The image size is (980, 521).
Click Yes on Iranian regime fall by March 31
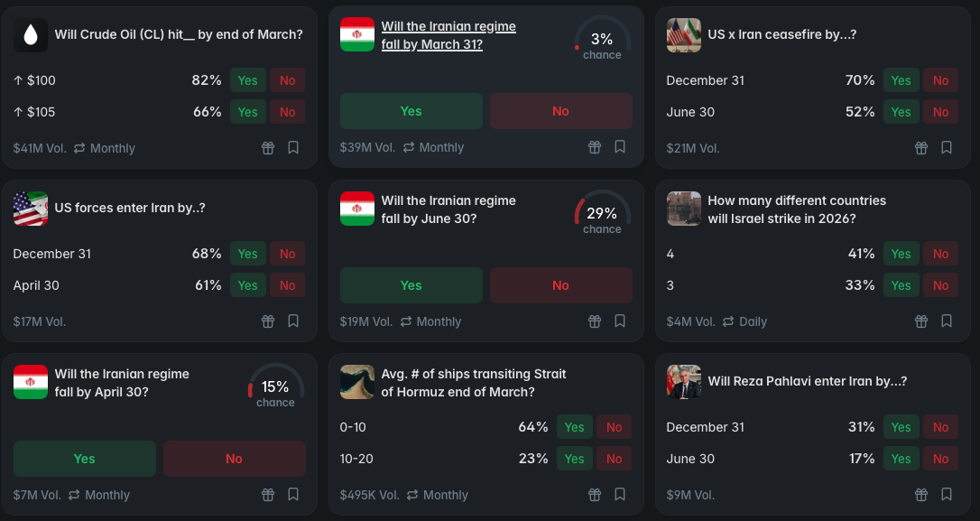(x=411, y=111)
